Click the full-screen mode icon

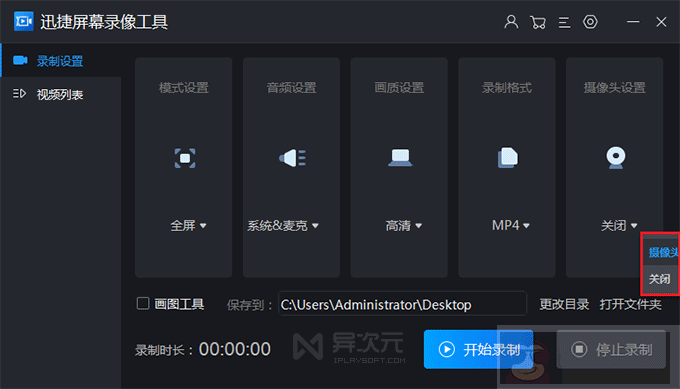pos(185,158)
